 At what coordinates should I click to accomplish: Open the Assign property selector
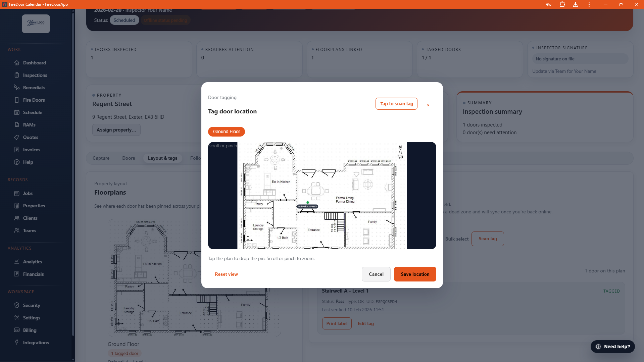[x=116, y=130]
